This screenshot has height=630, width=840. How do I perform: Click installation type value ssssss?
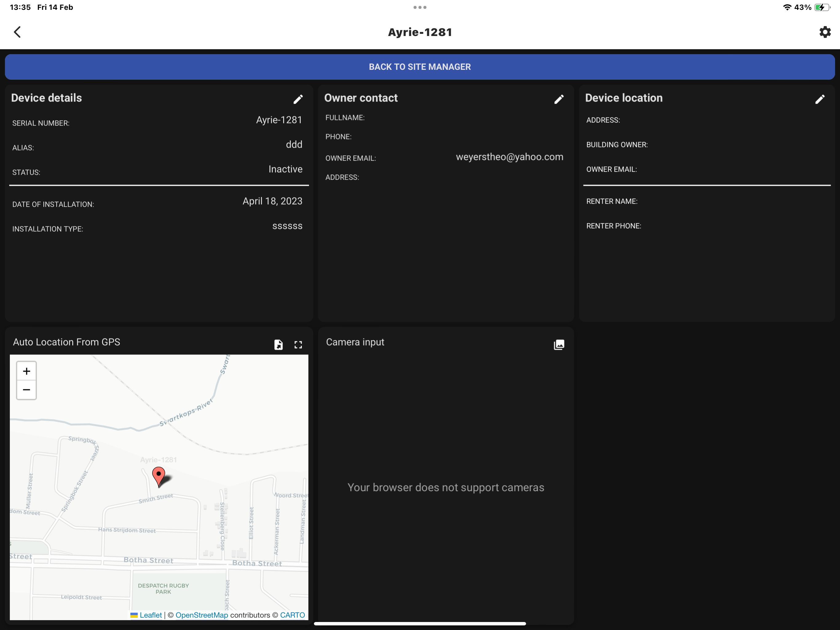287,226
